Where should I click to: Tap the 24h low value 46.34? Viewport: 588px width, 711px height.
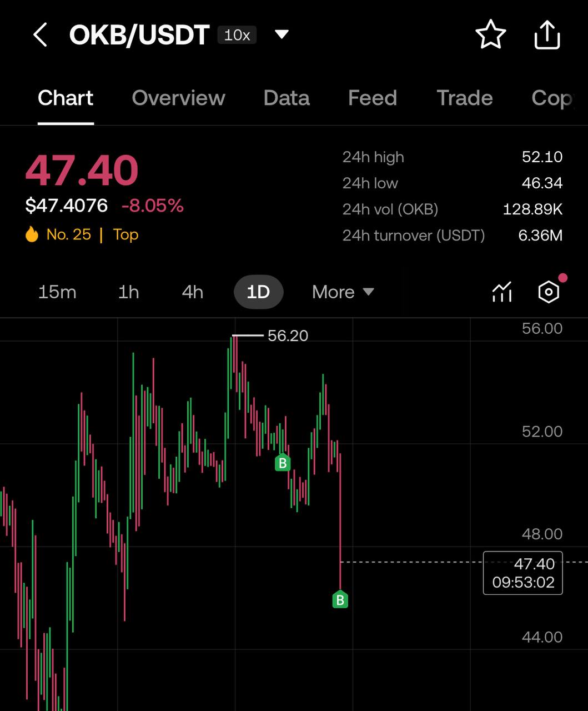pyautogui.click(x=542, y=183)
